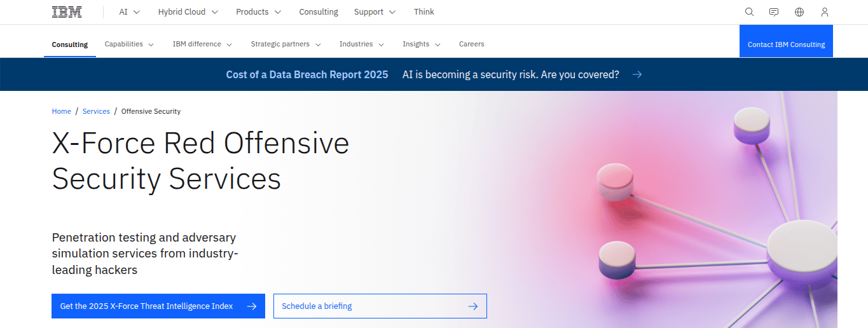Click Get the 2025 X-Force Threat Intelligence Index
Image resolution: width=868 pixels, height=328 pixels.
158,306
